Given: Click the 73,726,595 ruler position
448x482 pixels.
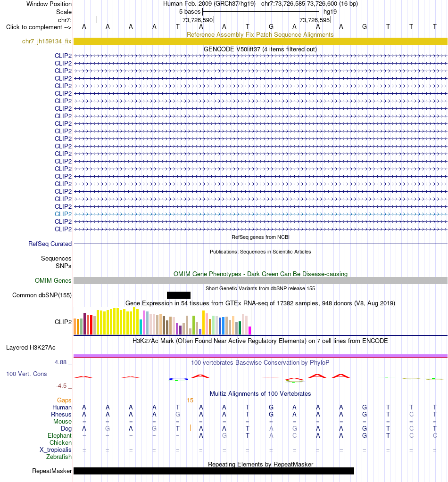Looking at the screenshot, I should point(315,20).
